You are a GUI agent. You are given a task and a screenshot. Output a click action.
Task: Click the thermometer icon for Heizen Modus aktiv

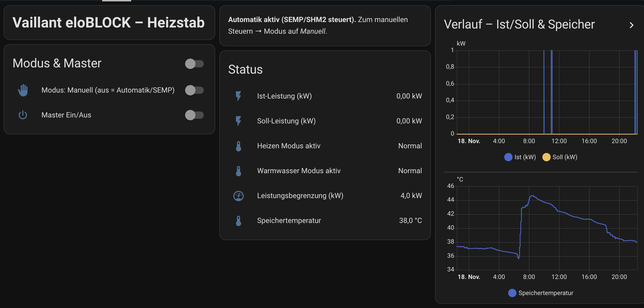[x=239, y=145]
